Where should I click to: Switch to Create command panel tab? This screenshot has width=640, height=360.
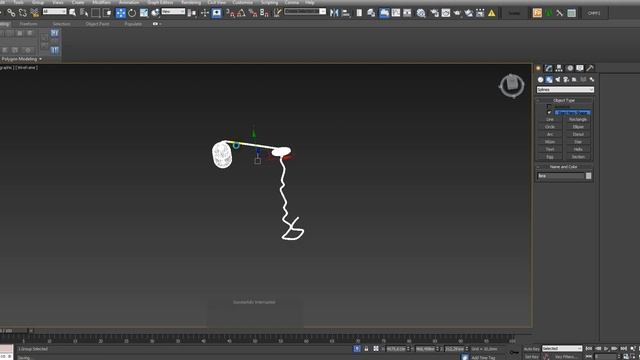538,68
